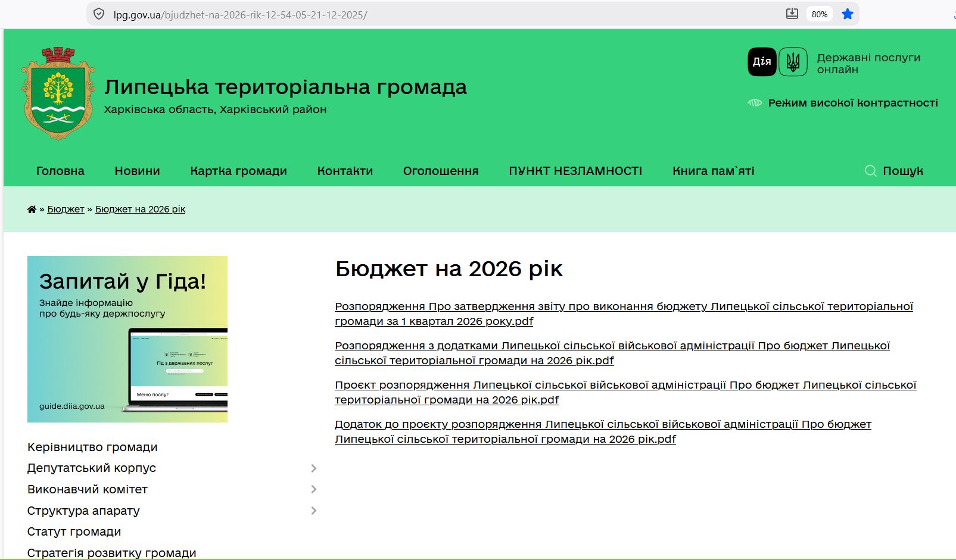The image size is (956, 560).
Task: Expand Структура апарату chevron
Action: (314, 511)
